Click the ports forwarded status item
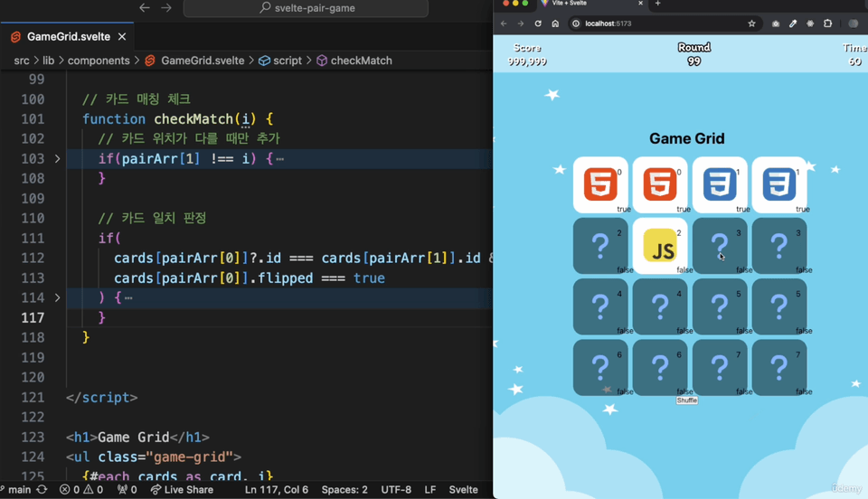Screen dimensions: 868x499 point(127,490)
